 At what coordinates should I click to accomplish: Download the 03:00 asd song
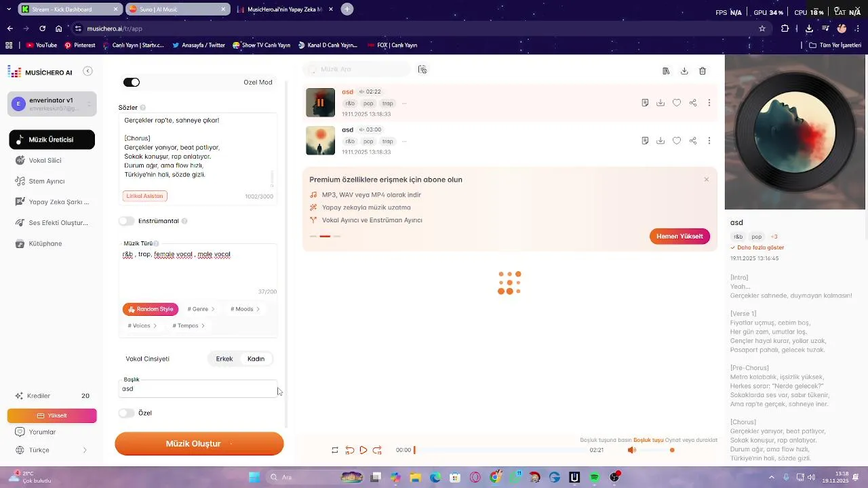coord(660,141)
